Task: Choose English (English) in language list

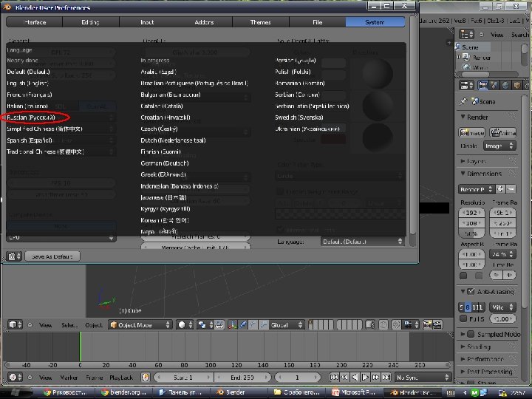Action: coord(28,83)
